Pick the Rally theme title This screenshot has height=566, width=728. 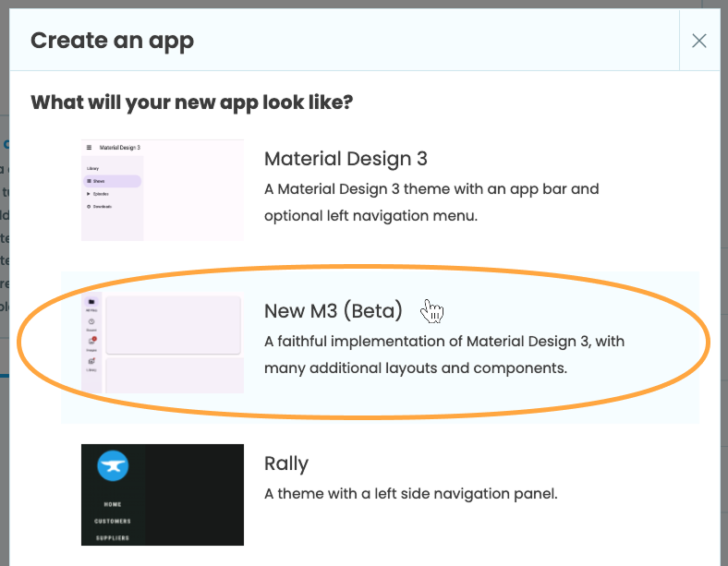[x=286, y=464]
